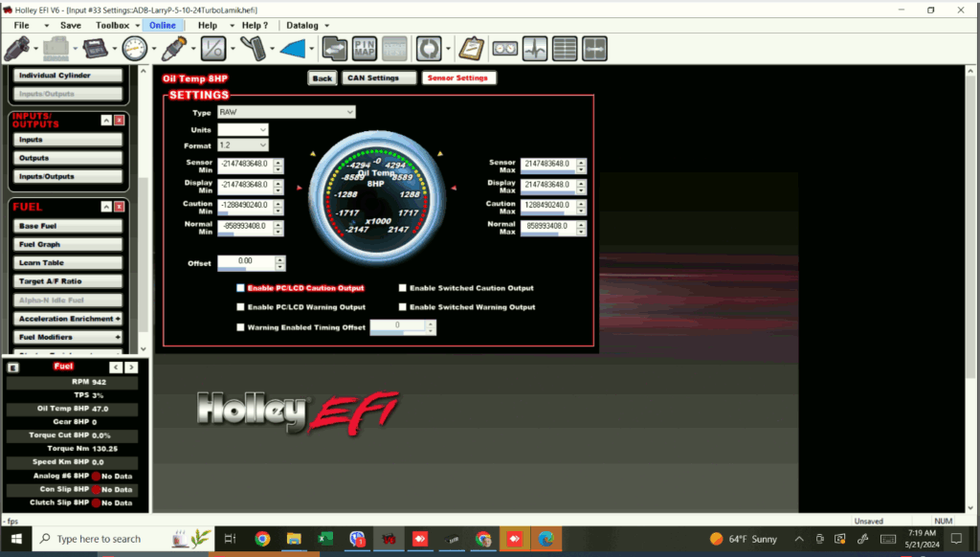Click the pedal toolbar icon
Viewport: 980px width, 557px height.
pos(253,48)
